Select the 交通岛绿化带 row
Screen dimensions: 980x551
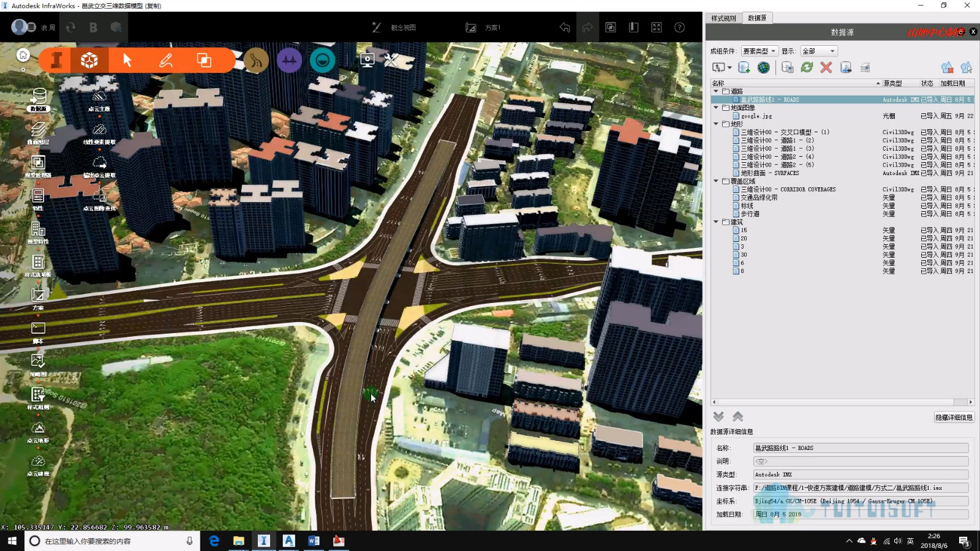(x=843, y=198)
